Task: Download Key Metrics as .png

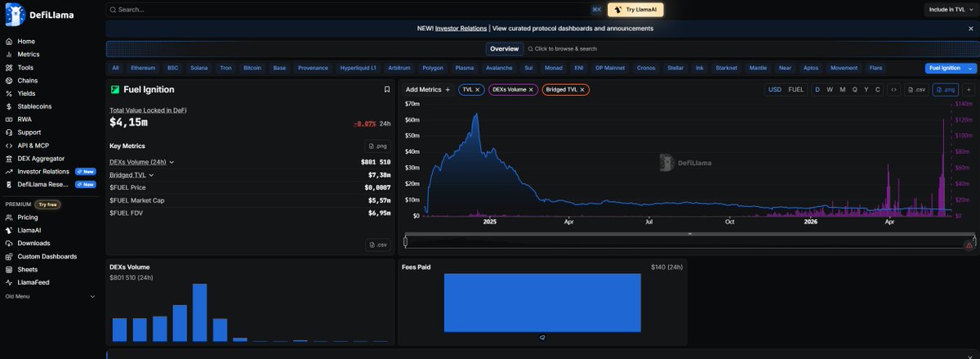Action: point(378,146)
